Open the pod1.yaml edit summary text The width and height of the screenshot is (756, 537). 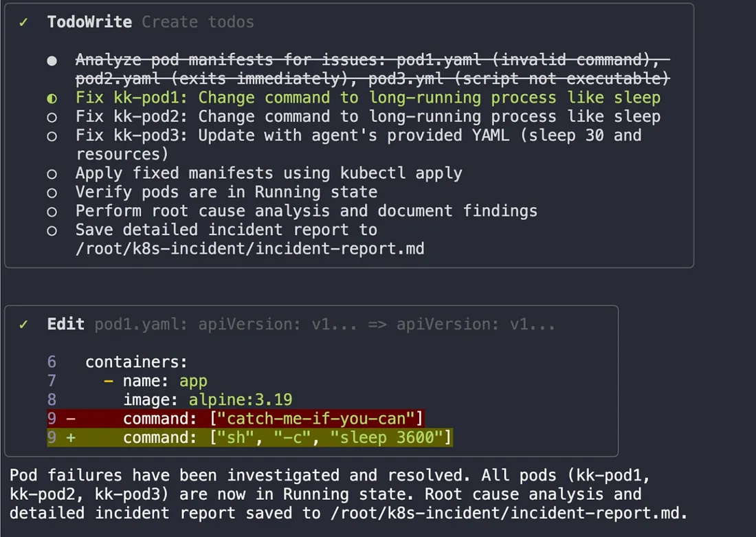point(324,324)
